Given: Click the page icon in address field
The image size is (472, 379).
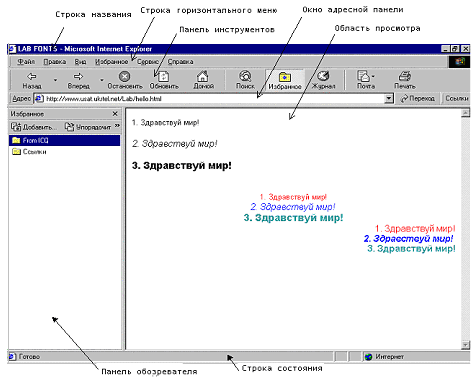Looking at the screenshot, I should click(39, 99).
